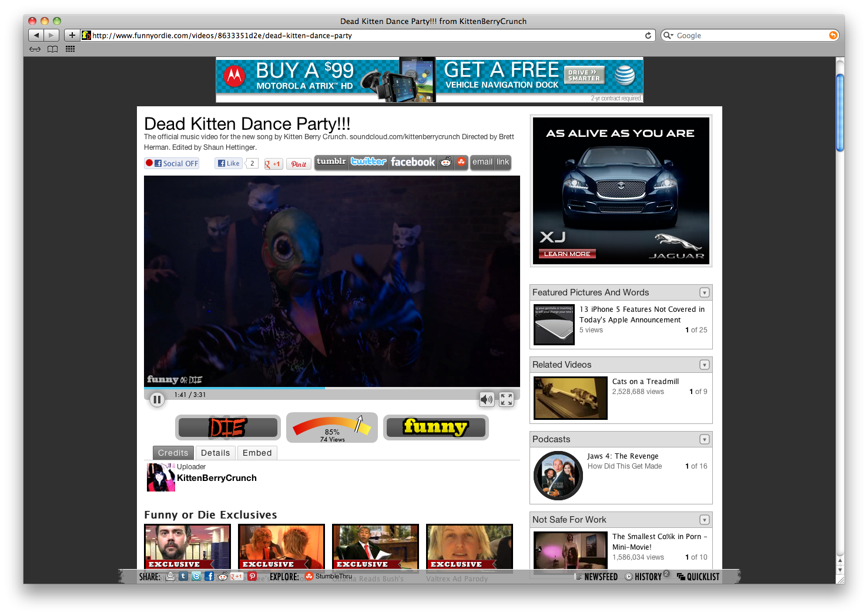
Task: Open the Smallest Co%k in Porn video link
Action: [659, 542]
